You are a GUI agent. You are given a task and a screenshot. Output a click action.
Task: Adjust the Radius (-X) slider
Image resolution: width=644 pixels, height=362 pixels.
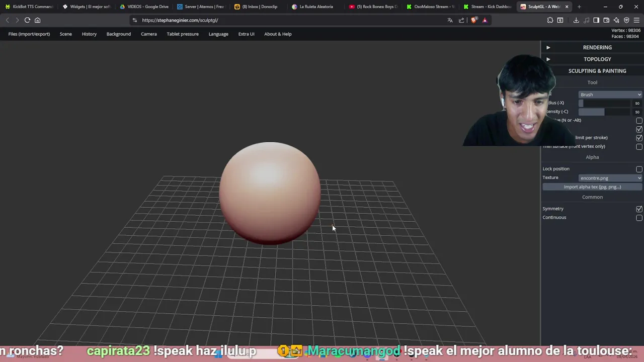(604, 103)
